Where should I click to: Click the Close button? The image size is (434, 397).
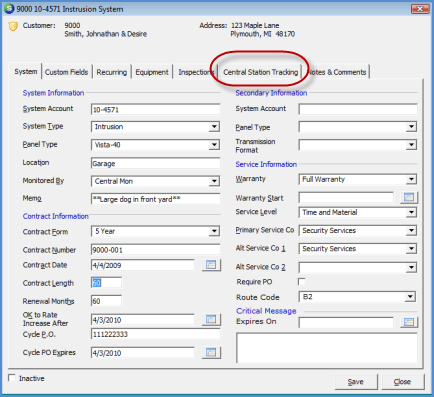coord(402,381)
